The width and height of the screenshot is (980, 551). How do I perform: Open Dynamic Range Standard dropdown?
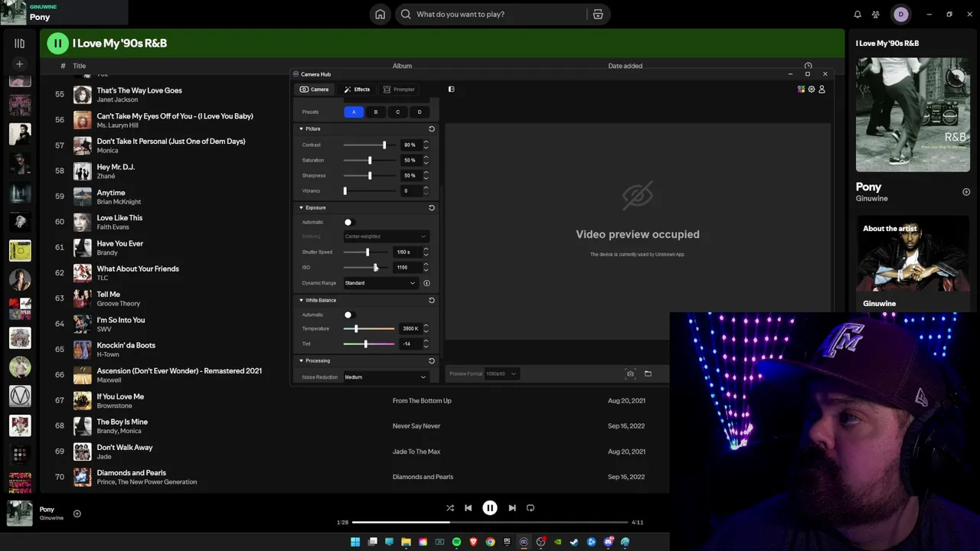(380, 283)
